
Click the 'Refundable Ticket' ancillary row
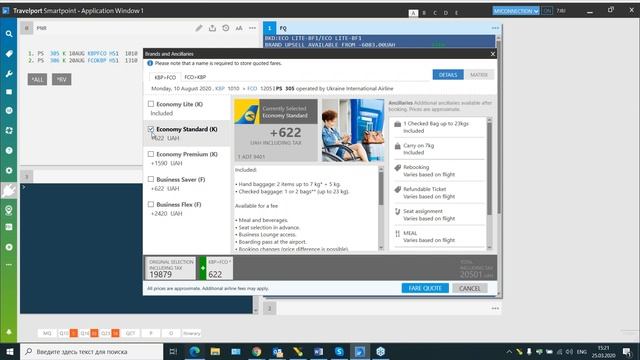tap(438, 193)
